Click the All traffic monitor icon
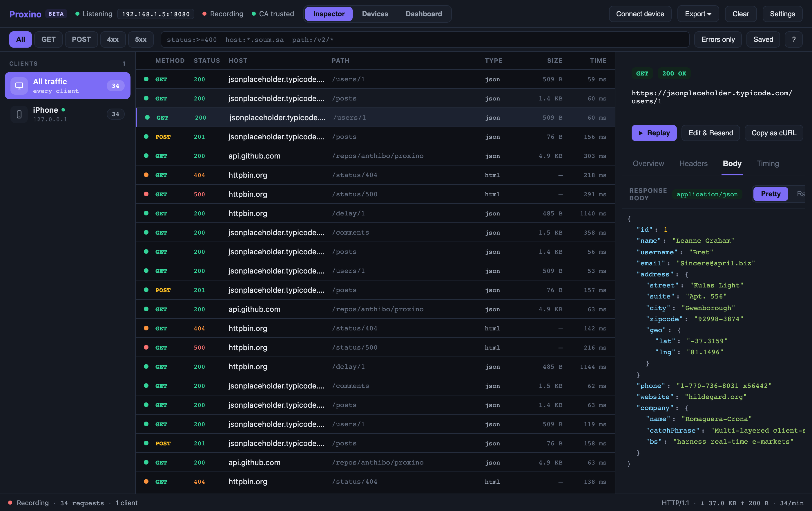 point(19,86)
